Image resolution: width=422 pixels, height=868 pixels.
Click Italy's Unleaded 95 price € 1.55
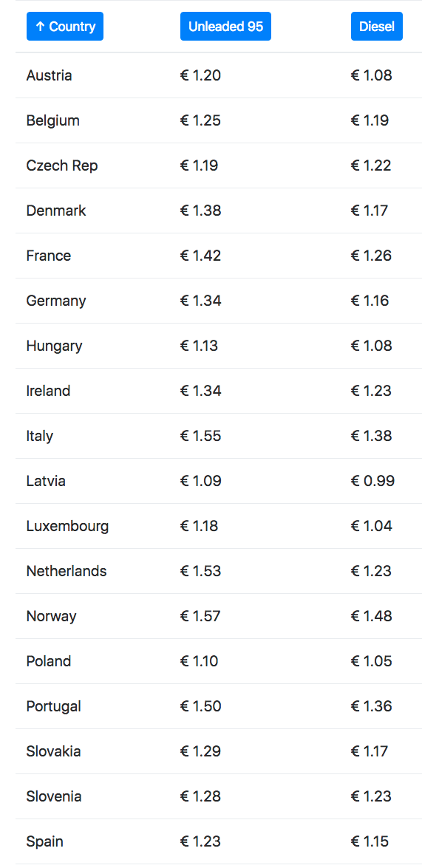coord(200,436)
